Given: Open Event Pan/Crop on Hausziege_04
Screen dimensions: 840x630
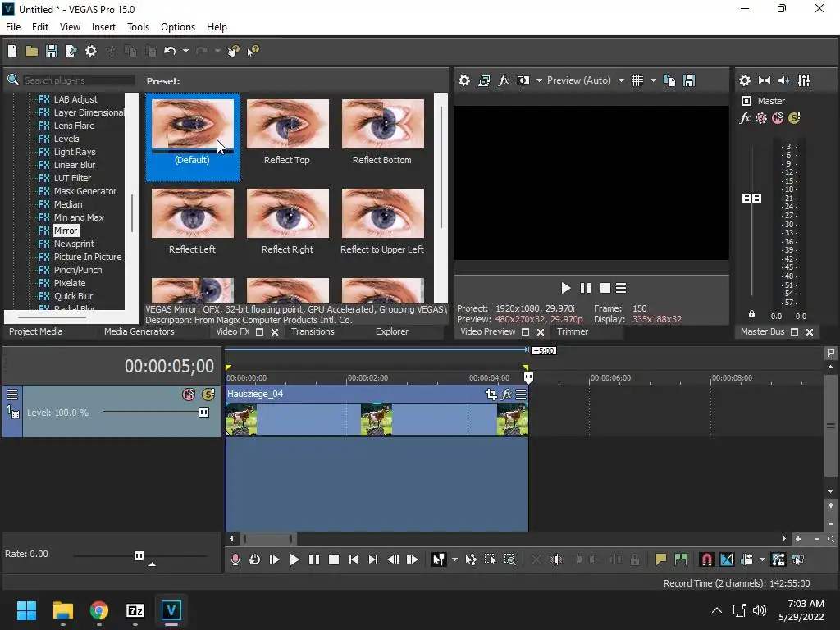Looking at the screenshot, I should point(491,395).
